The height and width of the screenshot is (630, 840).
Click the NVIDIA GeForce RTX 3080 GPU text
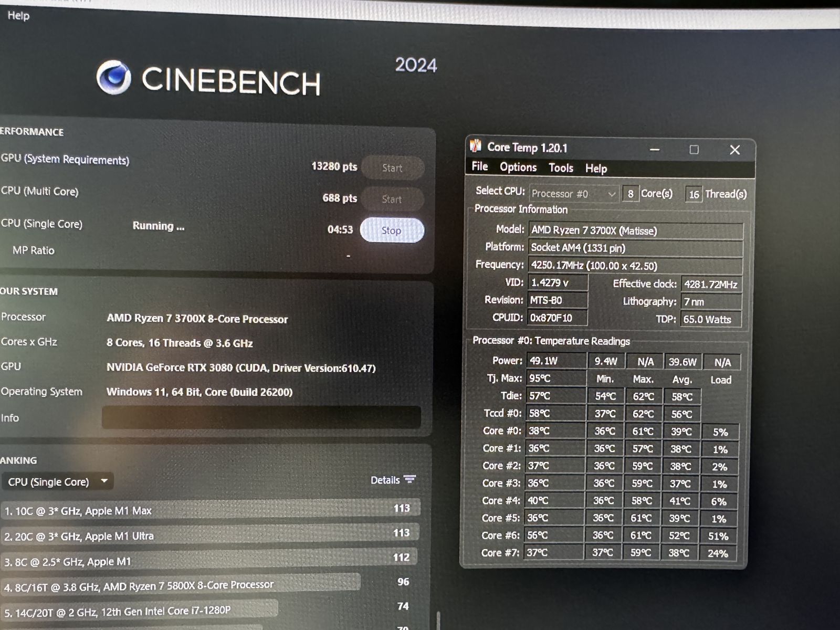click(241, 367)
